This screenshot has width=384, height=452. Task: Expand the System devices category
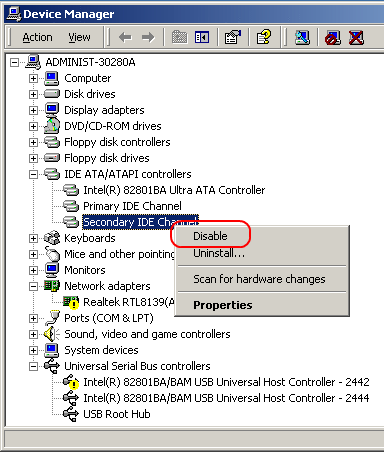(x=33, y=350)
